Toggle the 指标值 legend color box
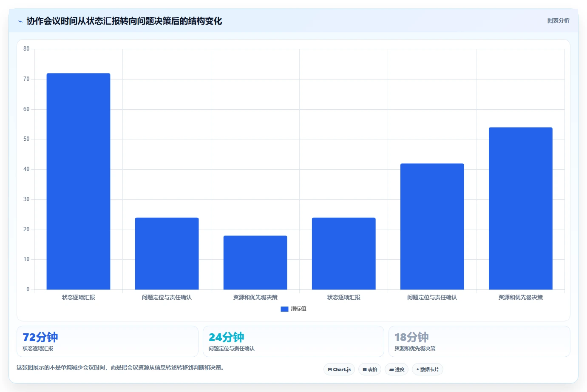This screenshot has width=587, height=392. 284,309
